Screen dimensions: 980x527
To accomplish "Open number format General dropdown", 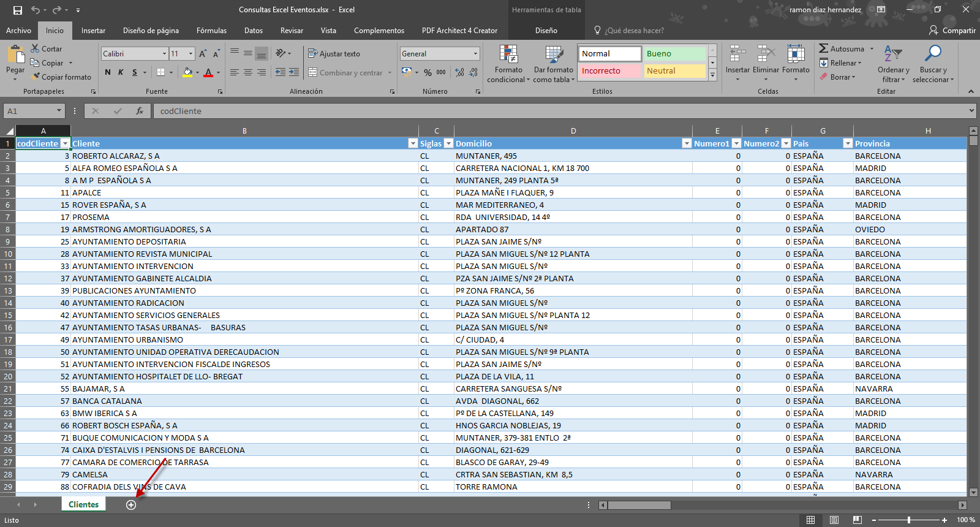I will (475, 54).
